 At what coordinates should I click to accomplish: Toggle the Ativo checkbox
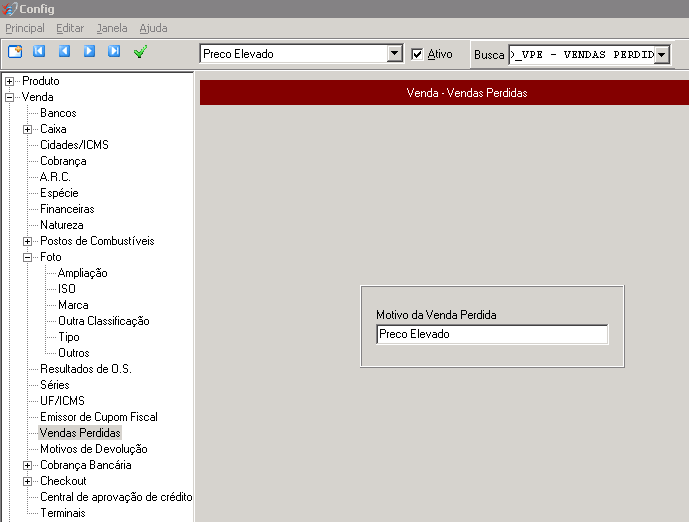pos(417,54)
